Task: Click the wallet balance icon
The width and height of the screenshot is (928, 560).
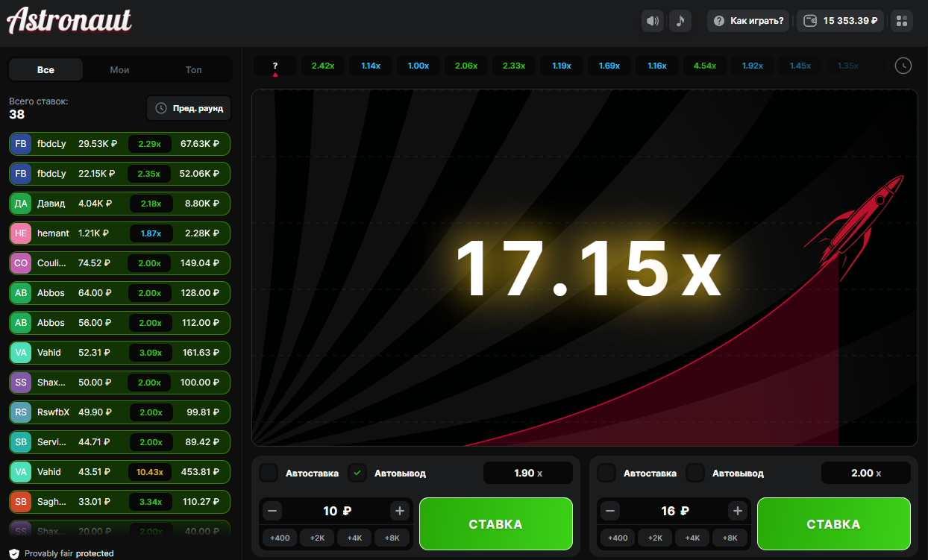Action: click(810, 21)
